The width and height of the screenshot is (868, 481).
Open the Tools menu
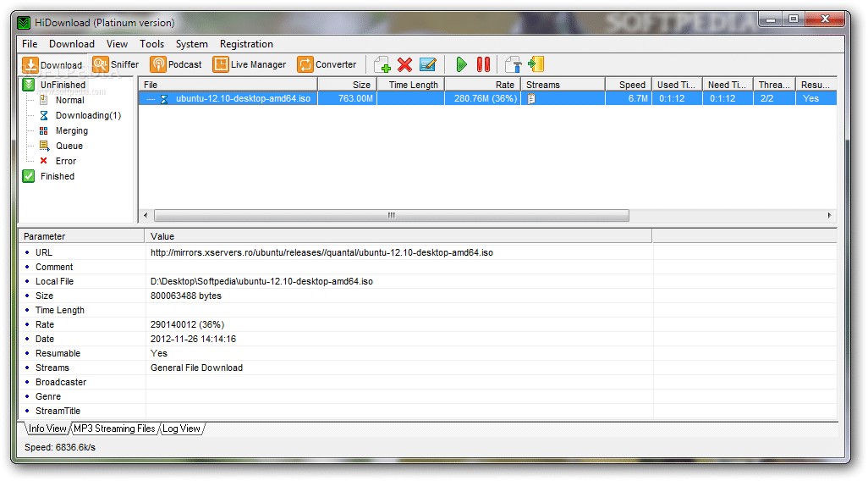point(152,44)
